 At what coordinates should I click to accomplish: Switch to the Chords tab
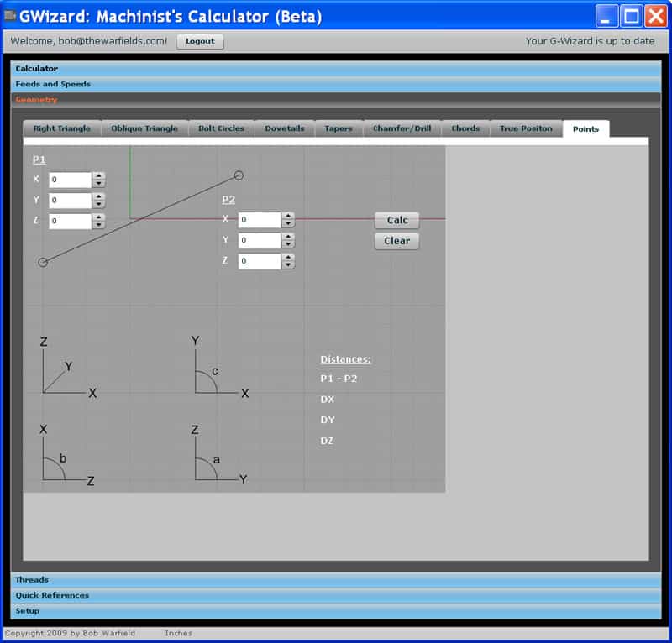(x=465, y=128)
